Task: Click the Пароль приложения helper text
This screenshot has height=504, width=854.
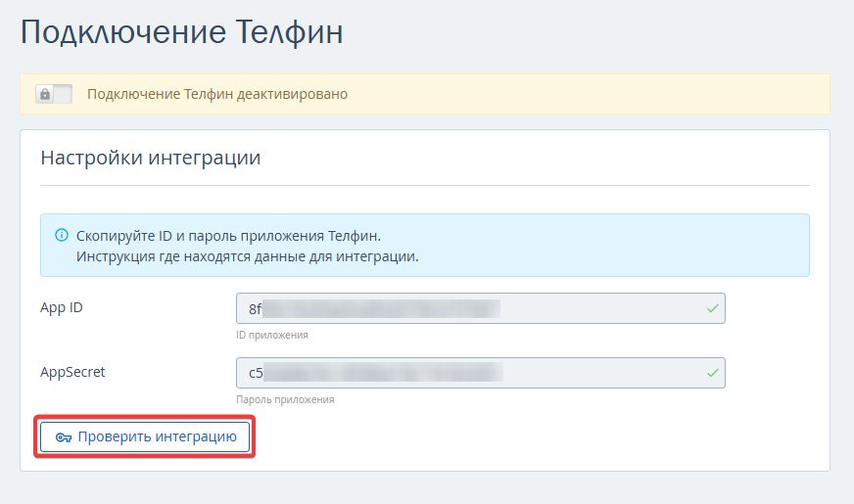Action: pos(285,399)
